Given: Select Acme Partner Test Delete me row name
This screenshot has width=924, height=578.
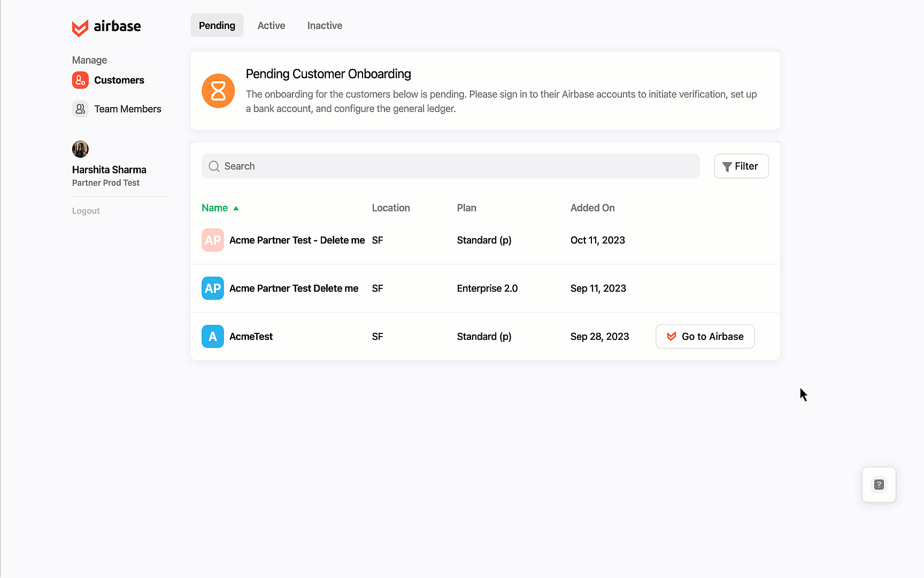Looking at the screenshot, I should click(294, 288).
